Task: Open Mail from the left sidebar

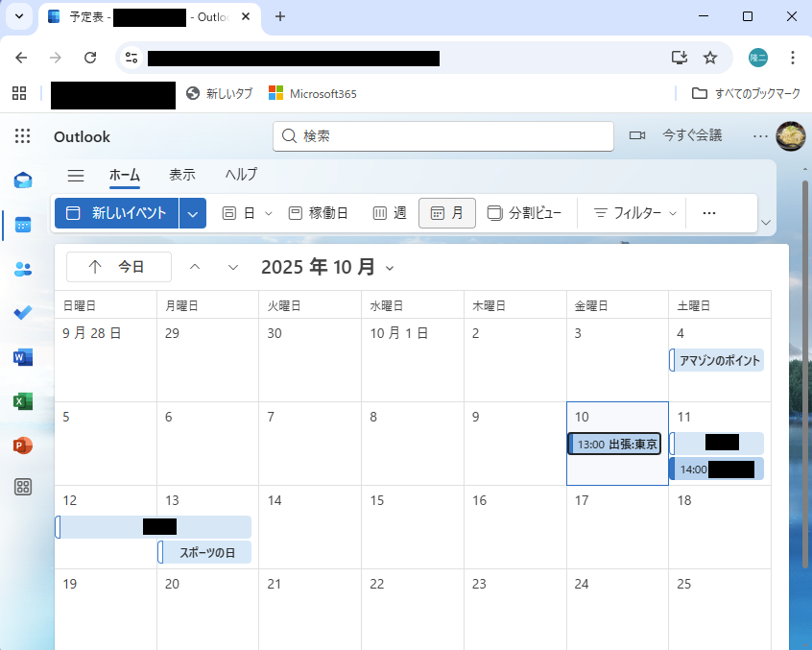Action: [22, 180]
